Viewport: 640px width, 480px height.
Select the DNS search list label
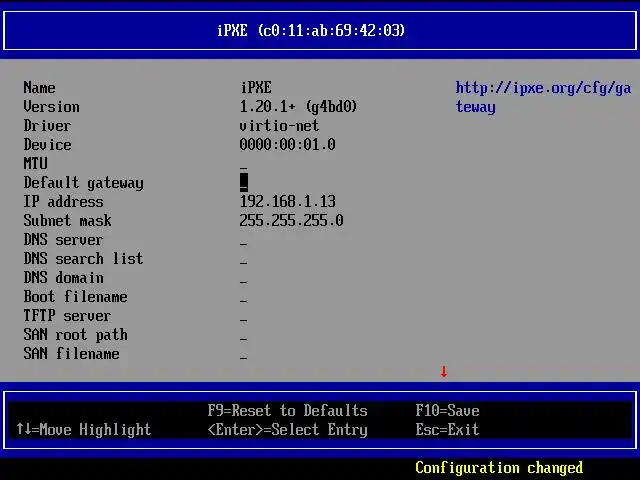tap(83, 259)
